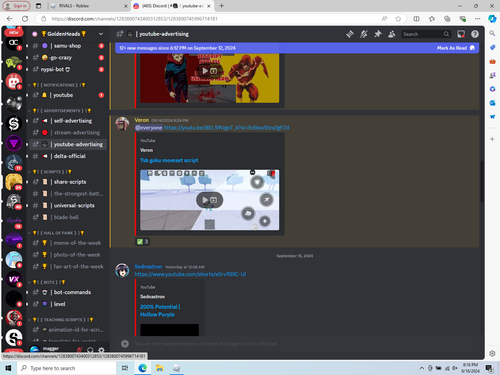Image resolution: width=500 pixels, height=375 pixels.
Task: Open pinned messages pin icon
Action: point(378,34)
